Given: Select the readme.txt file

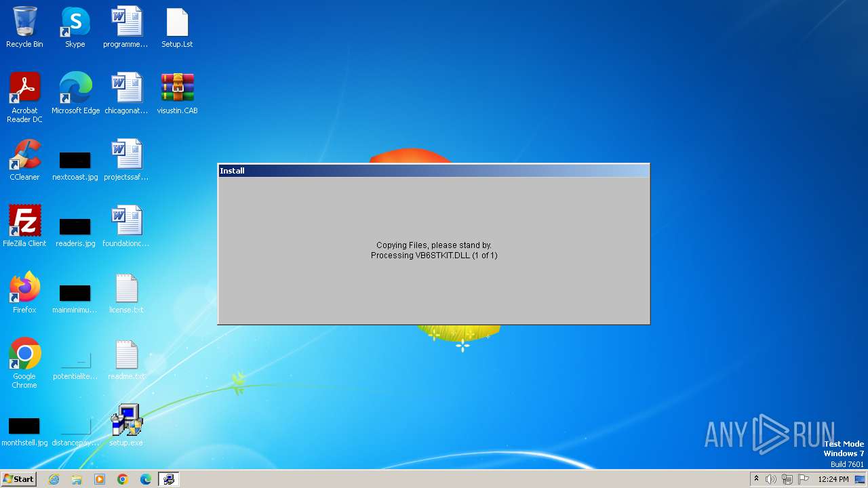Looking at the screenshot, I should [126, 359].
